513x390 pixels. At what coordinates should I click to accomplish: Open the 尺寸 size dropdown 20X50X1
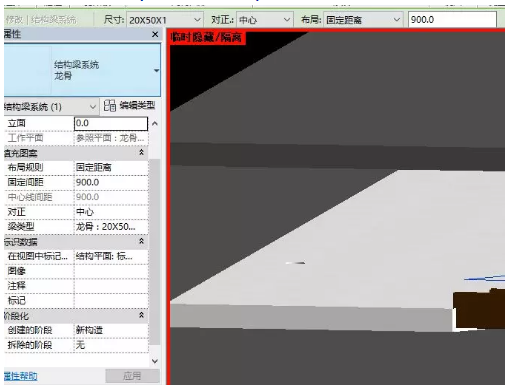[x=165, y=20]
